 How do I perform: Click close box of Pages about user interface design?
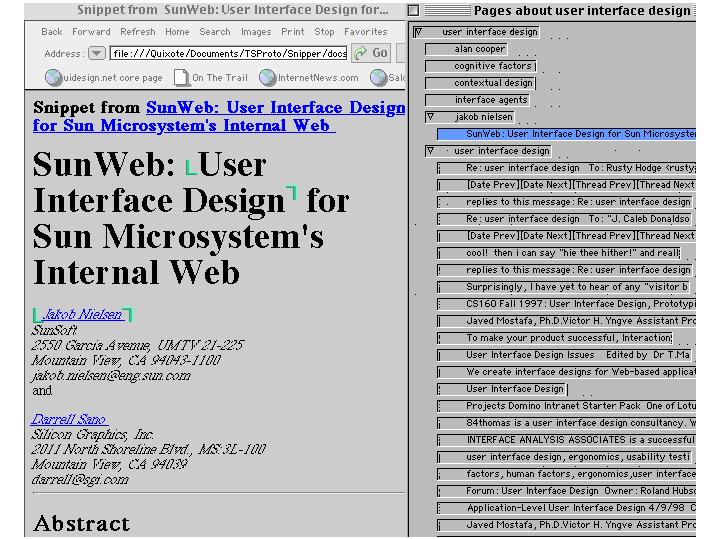click(x=414, y=10)
